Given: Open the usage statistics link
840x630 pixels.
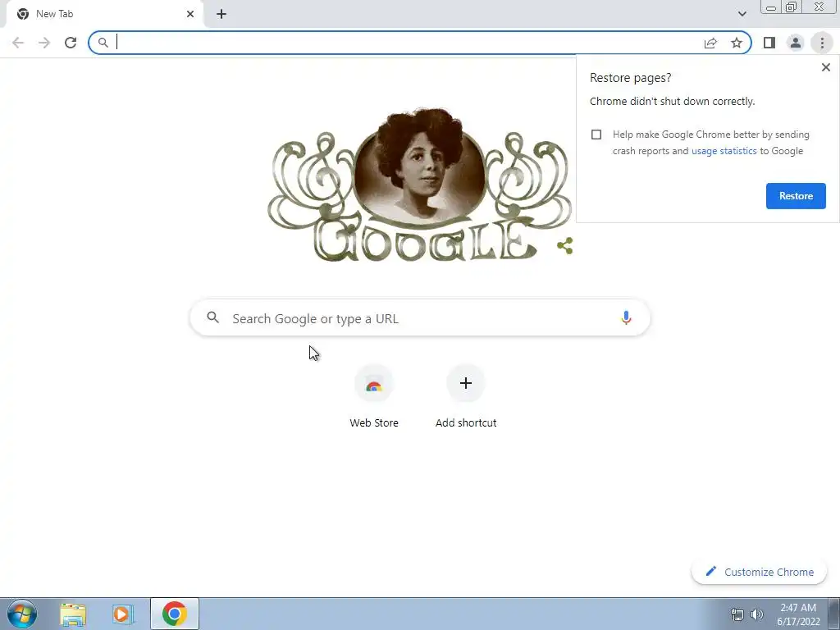Looking at the screenshot, I should click(724, 151).
